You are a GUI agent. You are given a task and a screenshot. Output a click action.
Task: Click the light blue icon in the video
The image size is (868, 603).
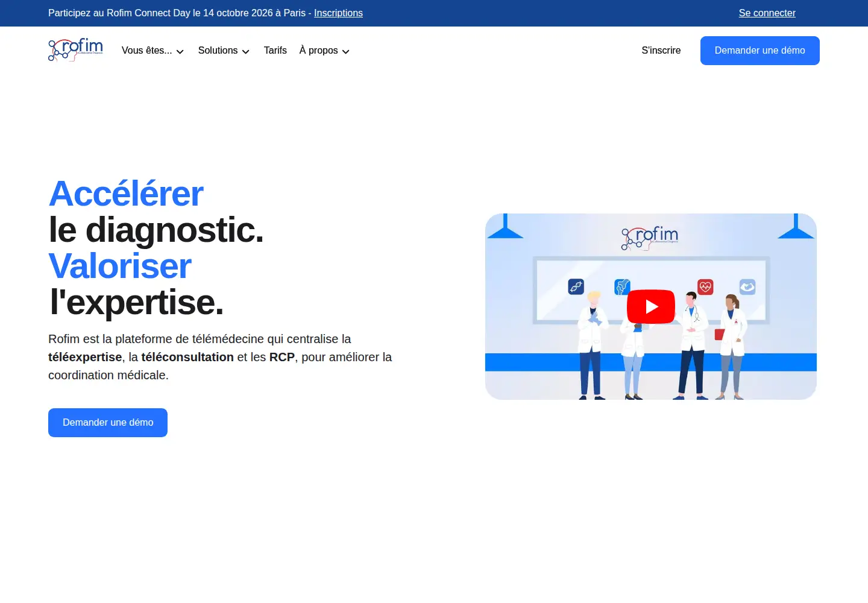pyautogui.click(x=747, y=287)
